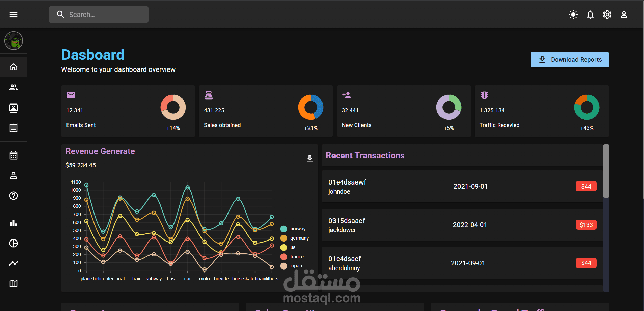Download the Revenue Generate chart
Image resolution: width=644 pixels, height=311 pixels.
(x=310, y=159)
